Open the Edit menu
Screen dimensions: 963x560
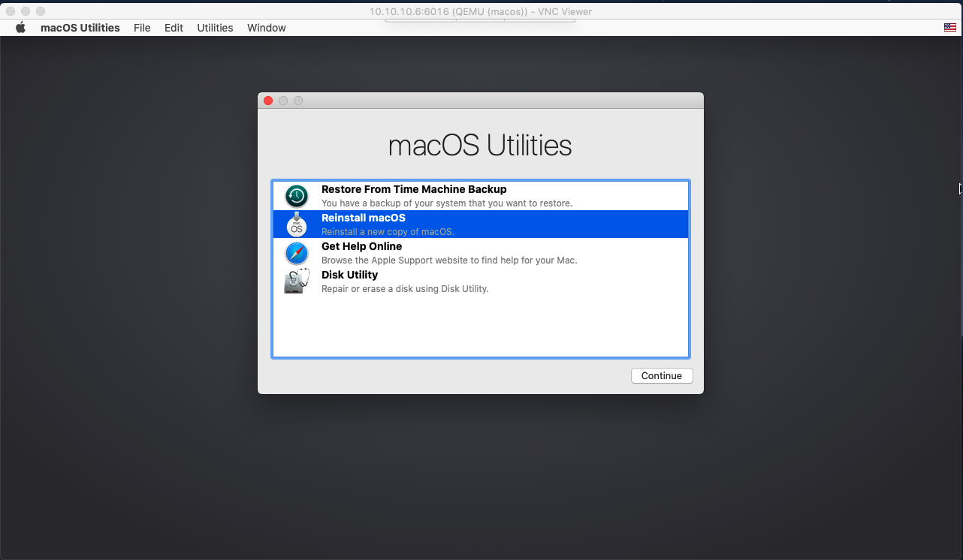coord(174,28)
